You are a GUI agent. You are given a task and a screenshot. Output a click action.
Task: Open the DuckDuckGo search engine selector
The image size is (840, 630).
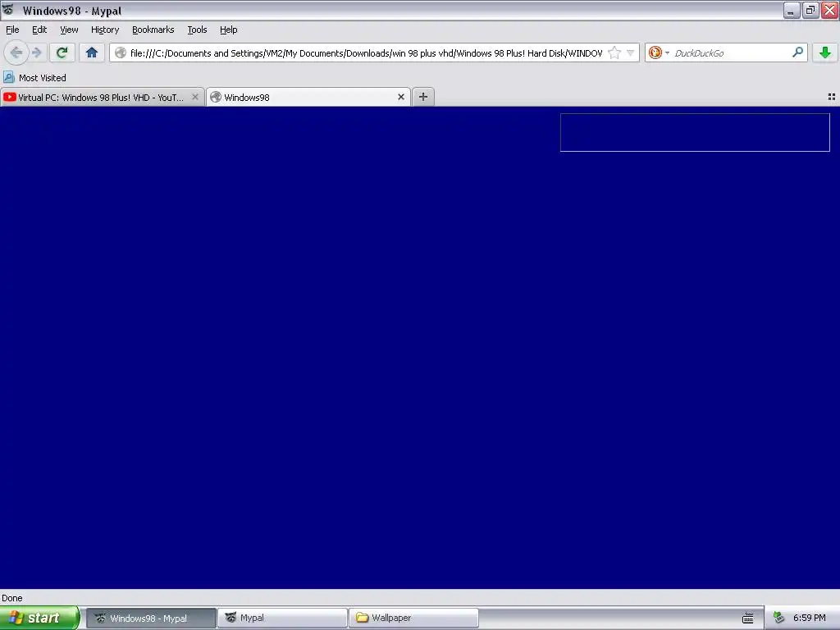tap(659, 52)
